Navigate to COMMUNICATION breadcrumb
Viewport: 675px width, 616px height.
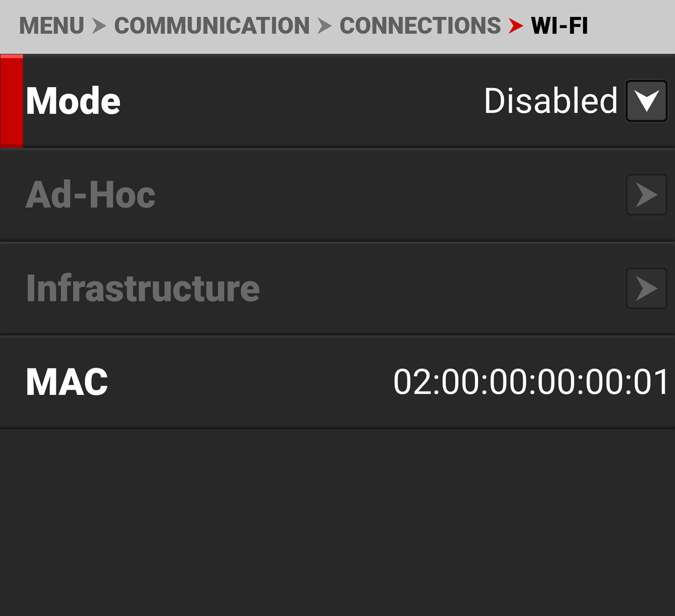(x=211, y=26)
